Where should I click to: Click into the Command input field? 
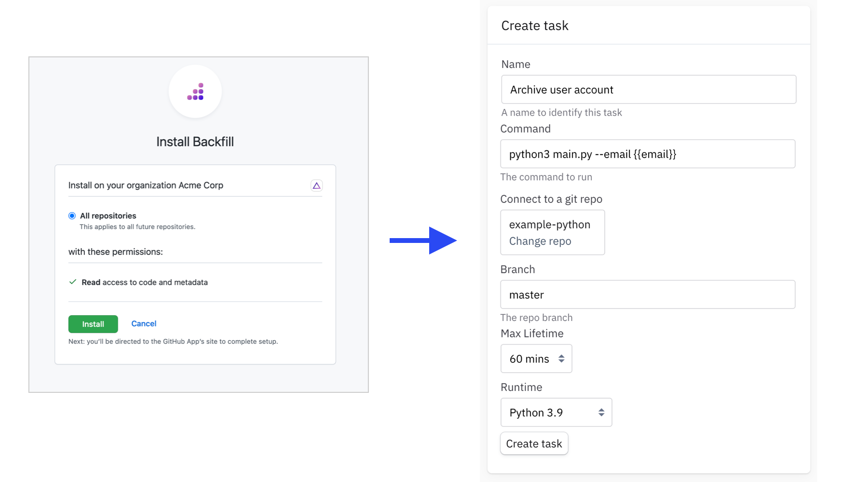pos(647,154)
